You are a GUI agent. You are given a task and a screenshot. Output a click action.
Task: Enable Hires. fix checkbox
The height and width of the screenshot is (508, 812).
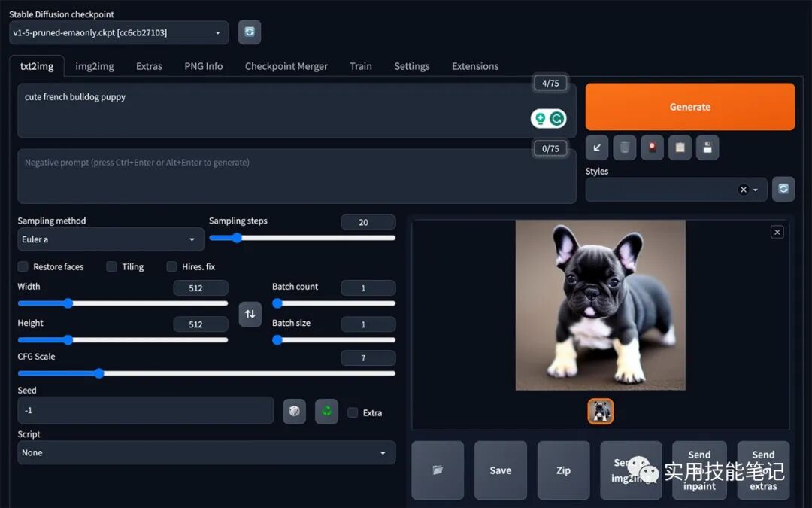pos(171,266)
